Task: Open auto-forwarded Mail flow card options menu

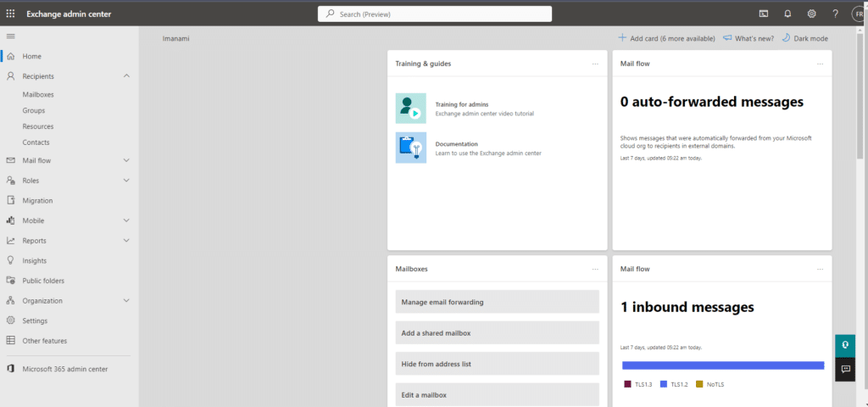Action: 820,64
